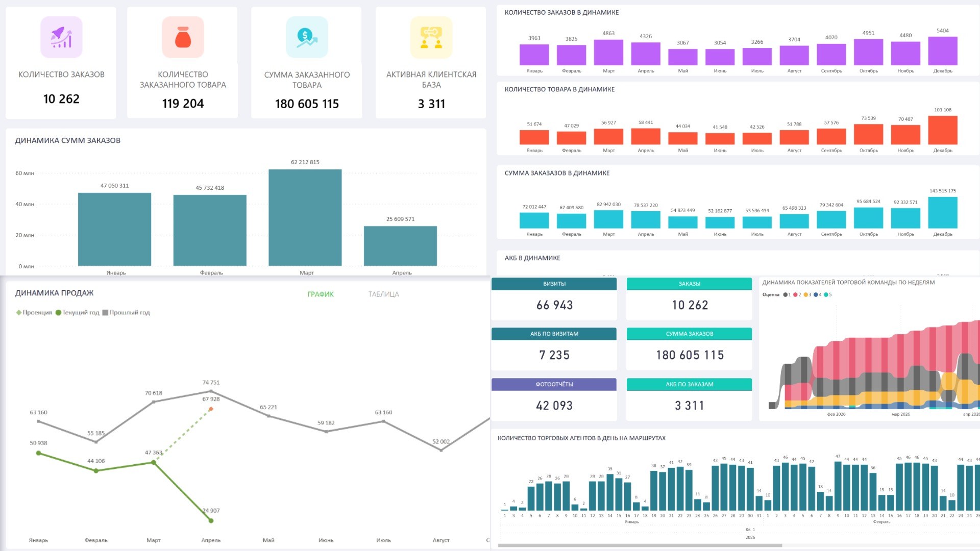Click the СУММА ЗАКАЗОВ card header
The width and height of the screenshot is (980, 551).
pos(689,334)
